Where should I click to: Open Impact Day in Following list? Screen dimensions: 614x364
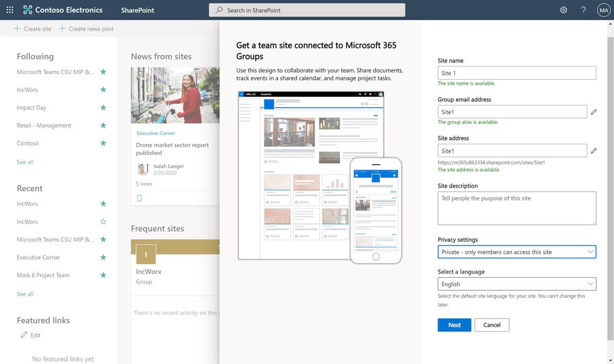31,107
